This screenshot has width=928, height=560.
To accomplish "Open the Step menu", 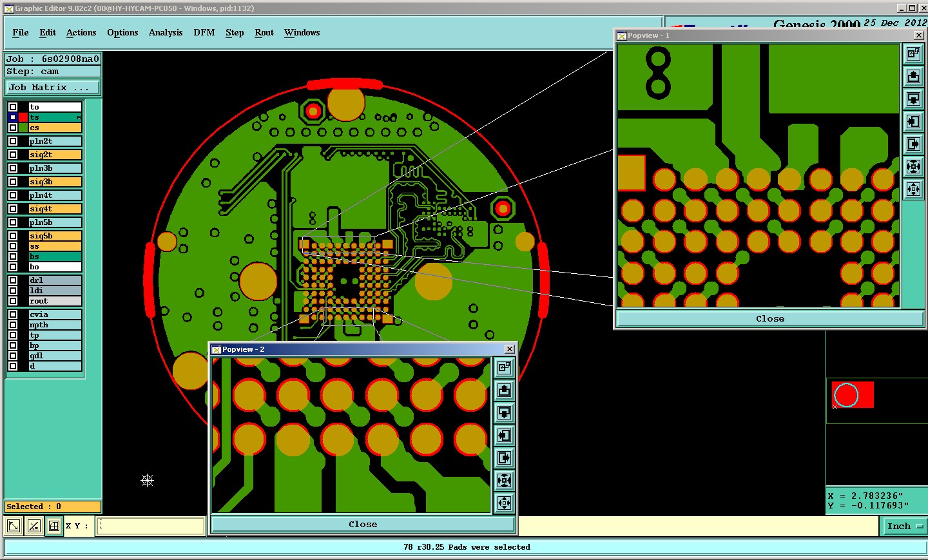I will click(x=235, y=32).
